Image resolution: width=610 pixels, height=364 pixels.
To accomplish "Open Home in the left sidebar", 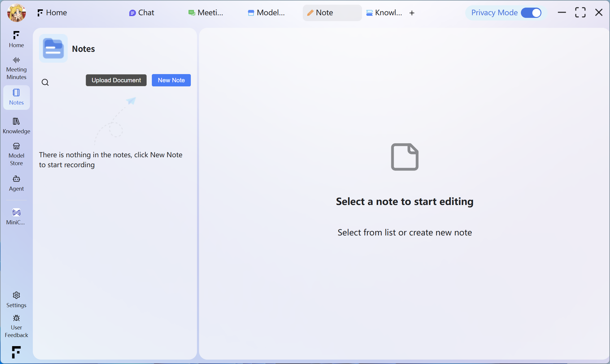I will 16,39.
